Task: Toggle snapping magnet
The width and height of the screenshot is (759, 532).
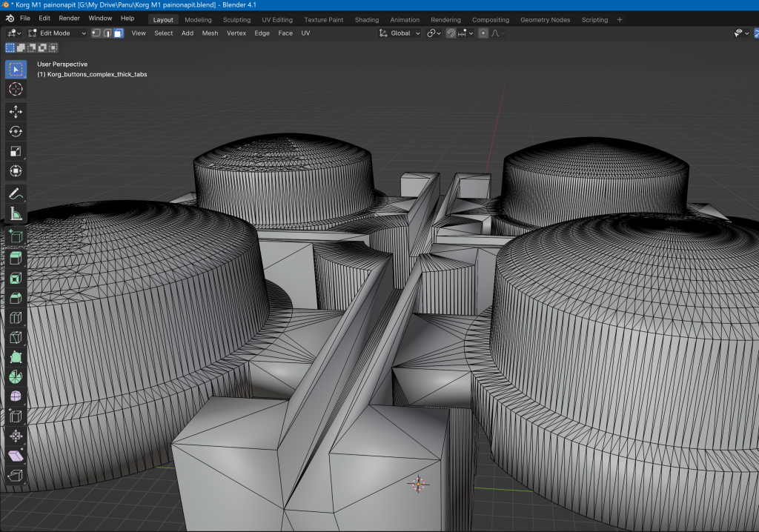Action: pos(451,33)
